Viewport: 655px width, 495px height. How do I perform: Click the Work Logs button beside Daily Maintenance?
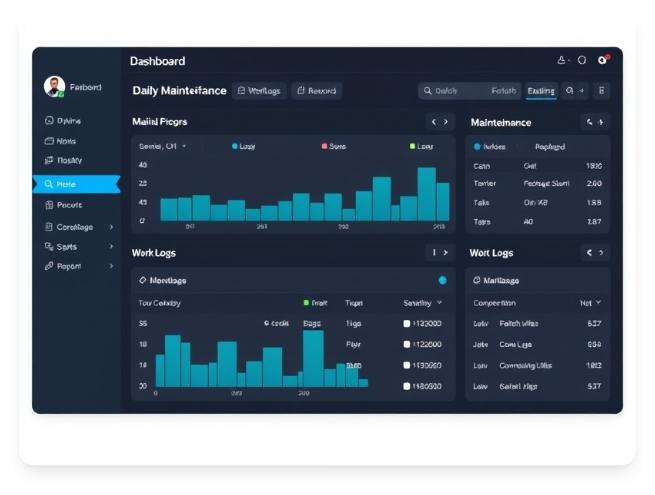[259, 91]
